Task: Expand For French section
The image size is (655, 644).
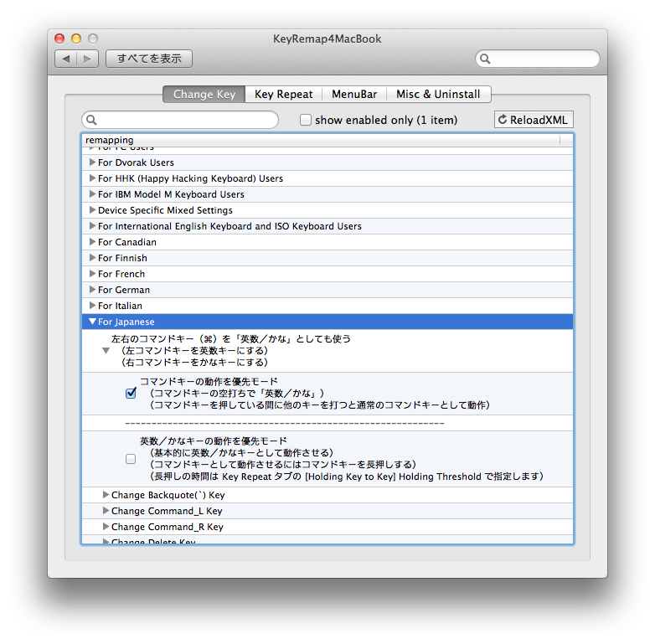Action: click(x=93, y=274)
